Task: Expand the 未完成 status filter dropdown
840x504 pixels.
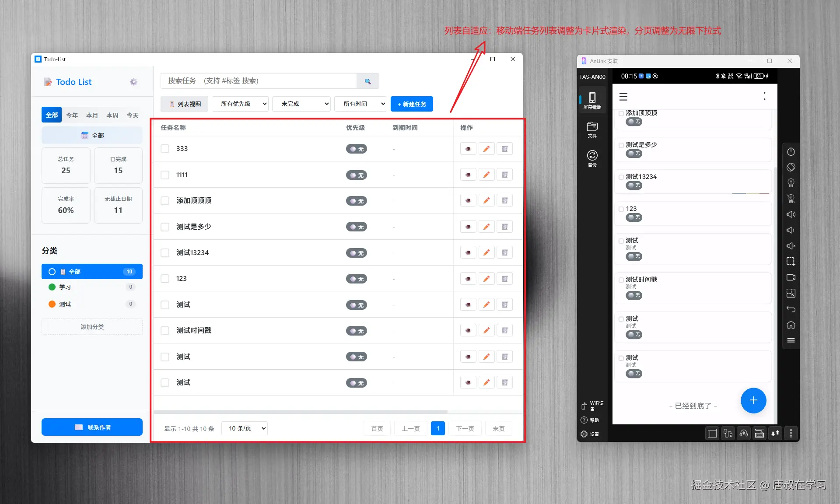Action: (x=301, y=104)
